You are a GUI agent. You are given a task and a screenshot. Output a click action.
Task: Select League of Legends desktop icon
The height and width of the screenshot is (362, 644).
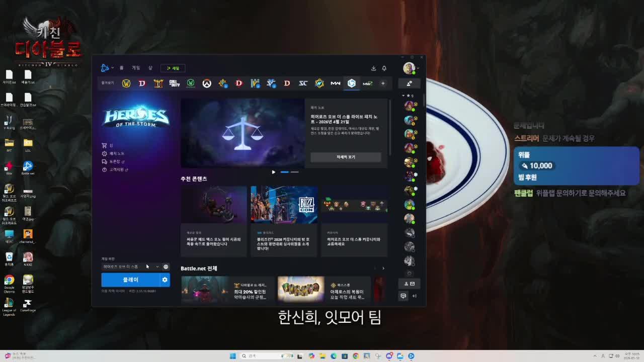click(9, 307)
